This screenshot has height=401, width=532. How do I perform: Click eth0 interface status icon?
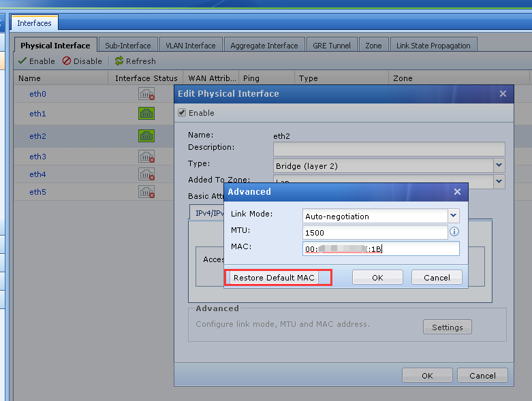[x=146, y=94]
